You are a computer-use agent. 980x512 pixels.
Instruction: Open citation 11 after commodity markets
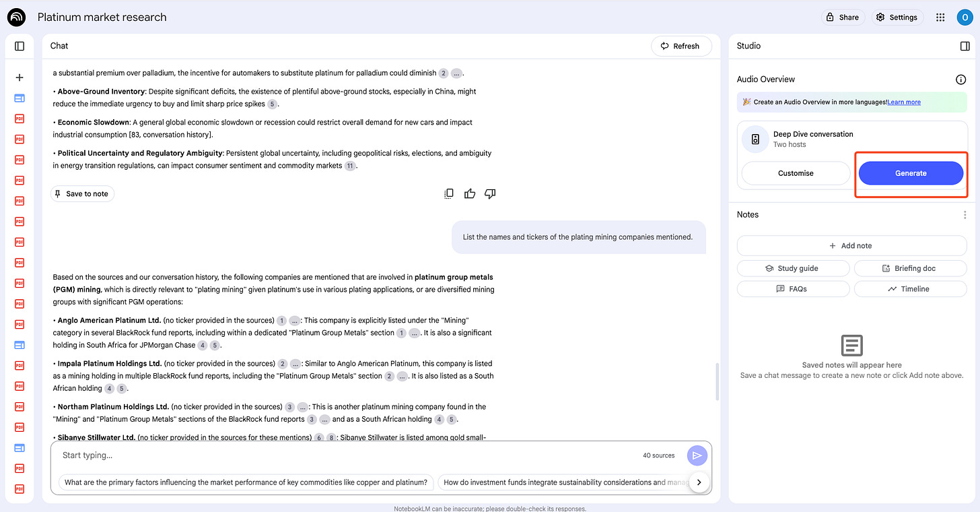(349, 166)
